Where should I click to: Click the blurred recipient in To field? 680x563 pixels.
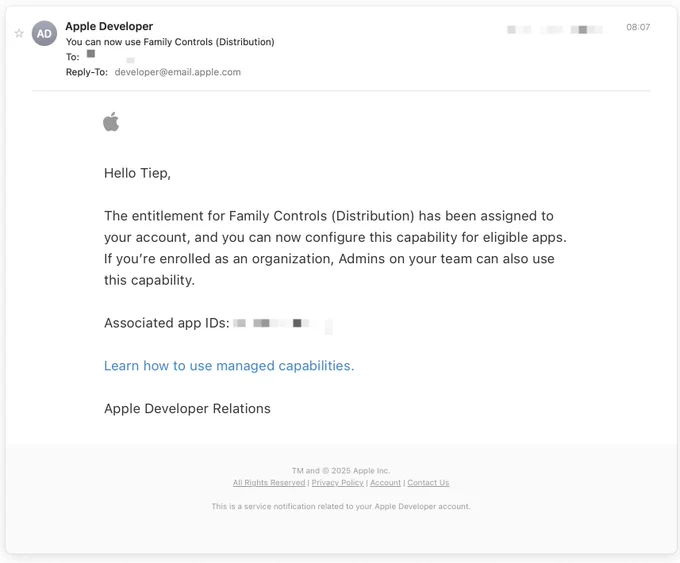click(110, 56)
